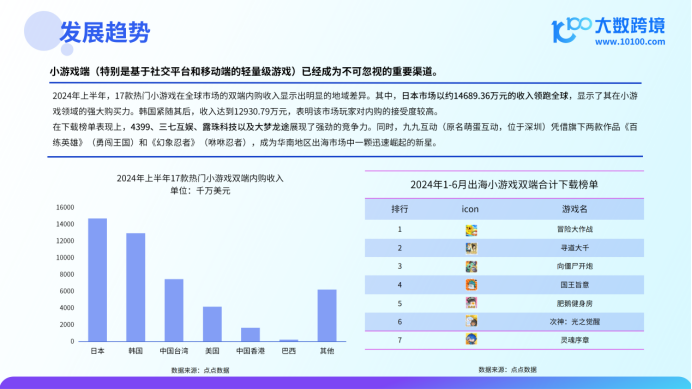Select the 其他 bar in the chart
Screen dimensions: 692x389
[327, 315]
